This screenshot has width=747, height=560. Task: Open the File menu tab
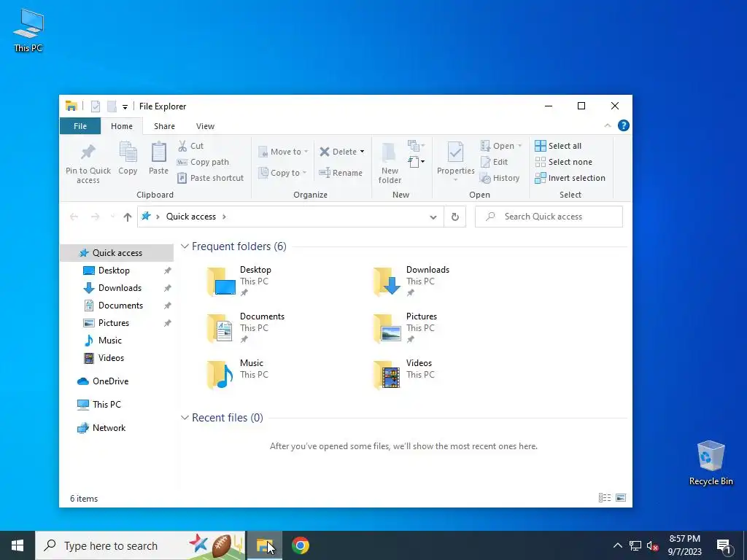pos(80,126)
